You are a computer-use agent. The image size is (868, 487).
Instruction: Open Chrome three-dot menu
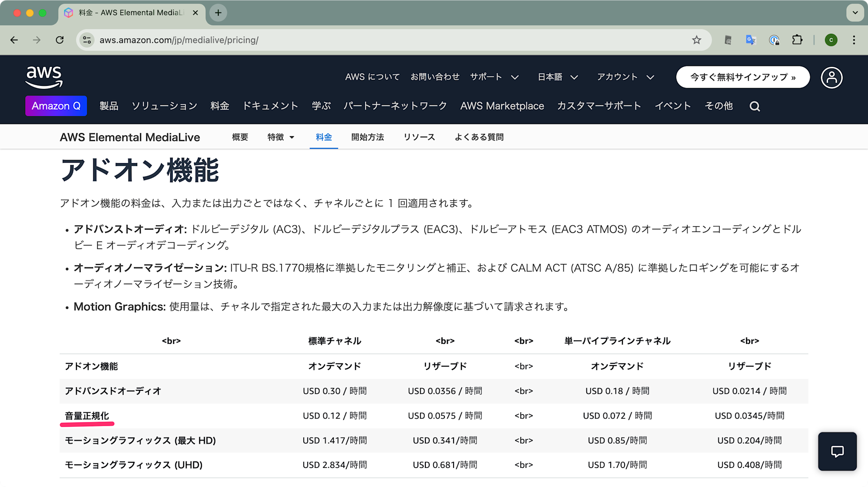tap(854, 40)
